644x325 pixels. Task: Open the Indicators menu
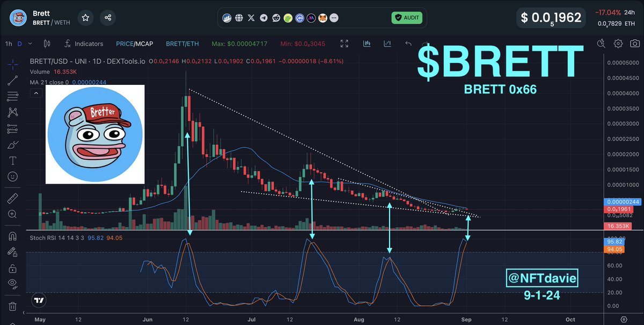tap(83, 44)
